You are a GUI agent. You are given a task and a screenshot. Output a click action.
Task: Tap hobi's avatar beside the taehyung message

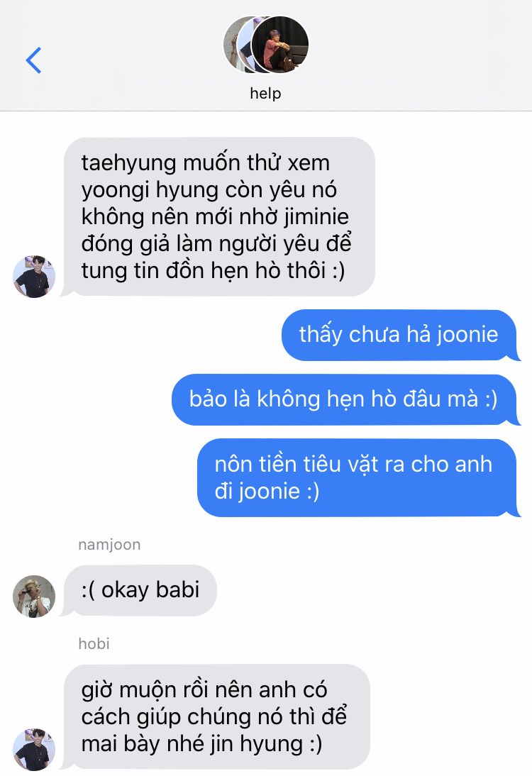tap(33, 277)
